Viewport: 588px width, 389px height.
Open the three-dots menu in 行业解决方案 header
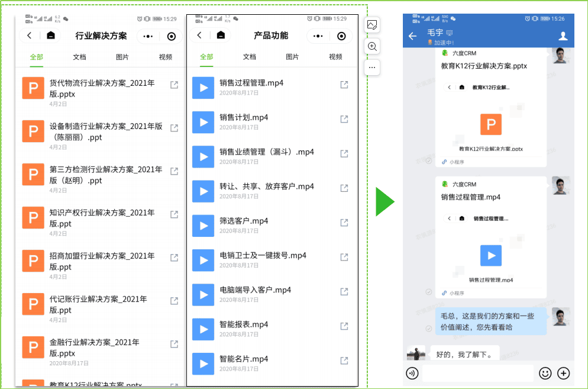[148, 36]
